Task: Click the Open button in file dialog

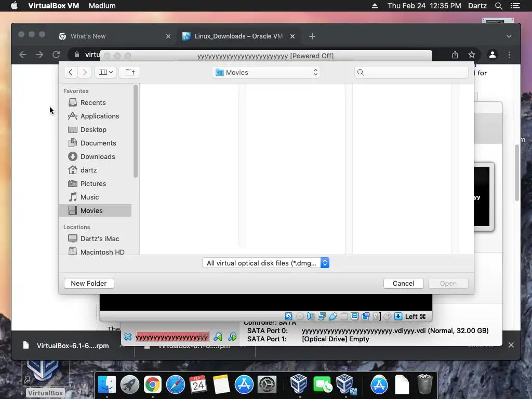Action: (448, 283)
